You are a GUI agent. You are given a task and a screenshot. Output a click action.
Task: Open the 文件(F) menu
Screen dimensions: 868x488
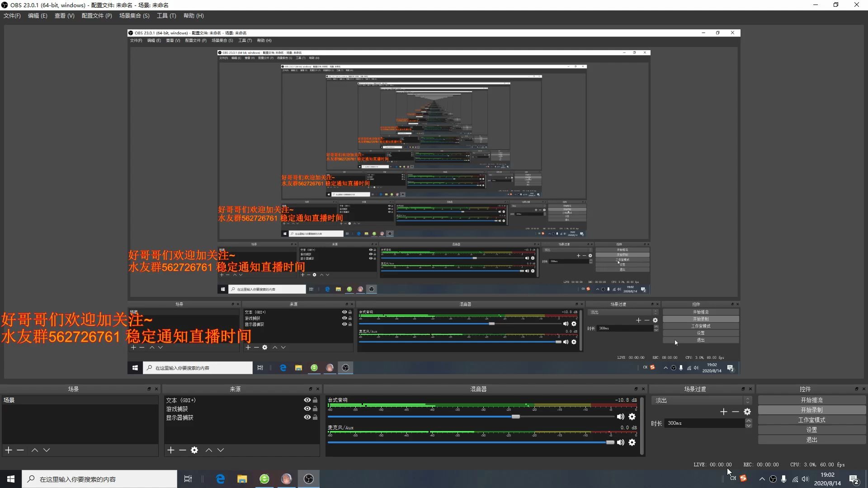[x=12, y=16]
